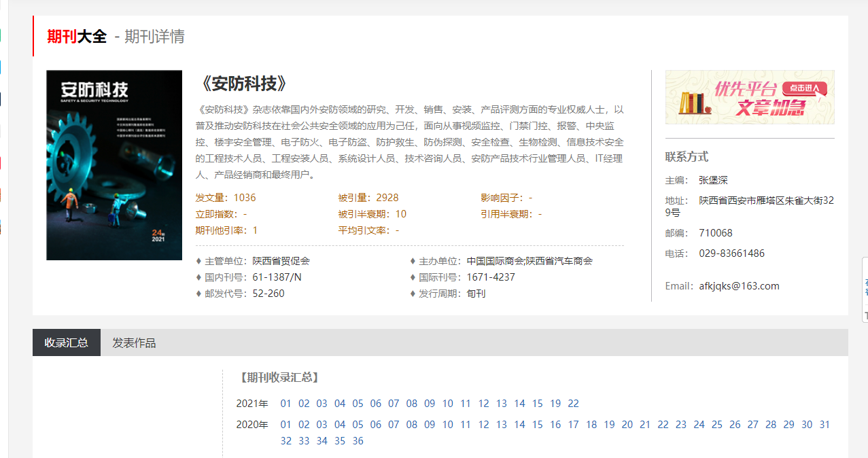Click the email address afkjqks@163.com
The height and width of the screenshot is (458, 868).
(x=739, y=286)
